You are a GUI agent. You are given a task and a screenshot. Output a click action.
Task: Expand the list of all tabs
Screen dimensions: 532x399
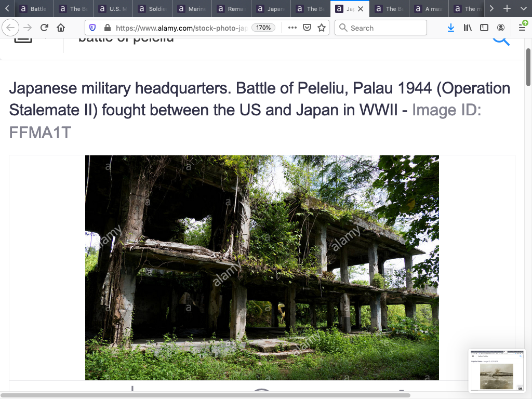coord(523,9)
